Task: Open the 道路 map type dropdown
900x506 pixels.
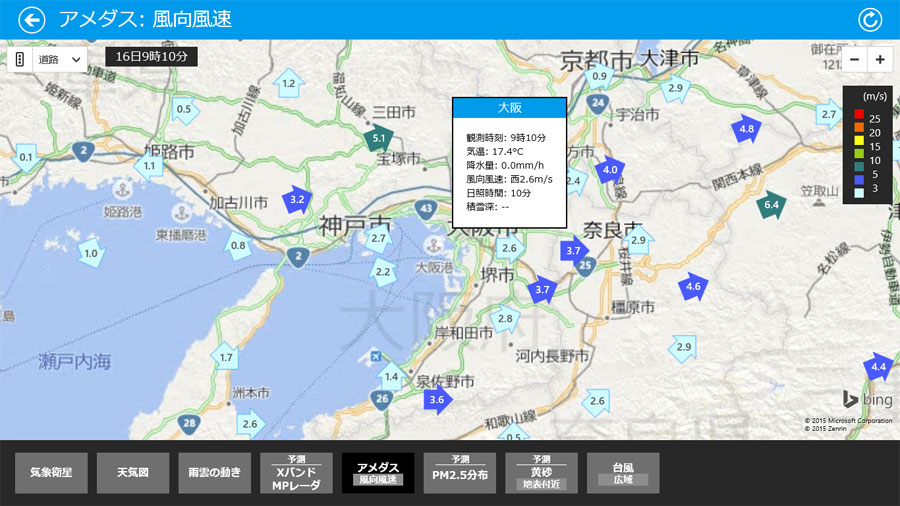Action: [60, 59]
